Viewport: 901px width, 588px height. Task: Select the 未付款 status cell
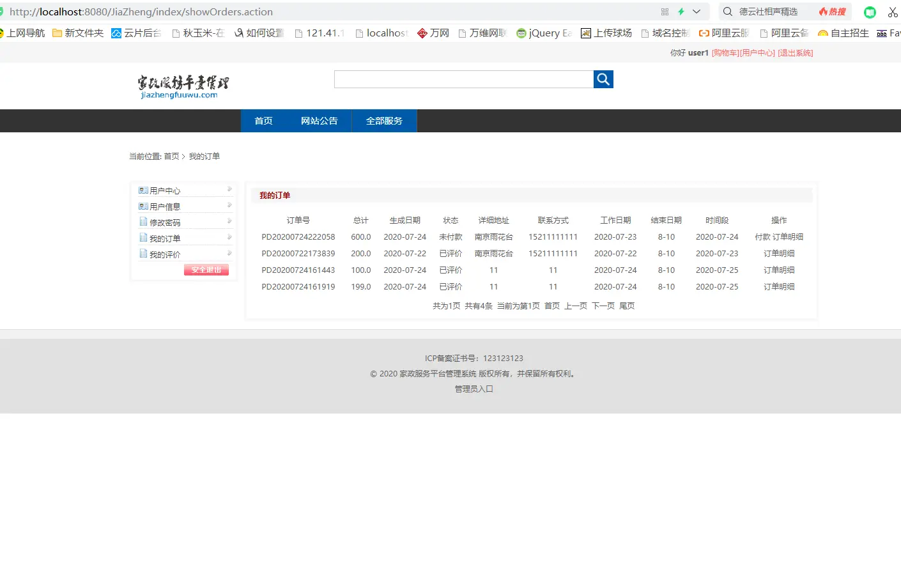450,236
